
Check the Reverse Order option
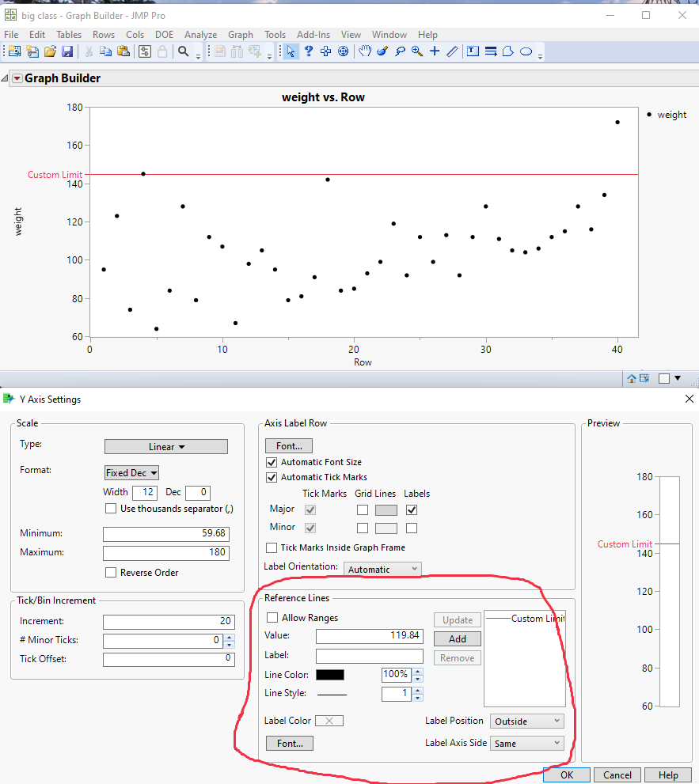[111, 572]
